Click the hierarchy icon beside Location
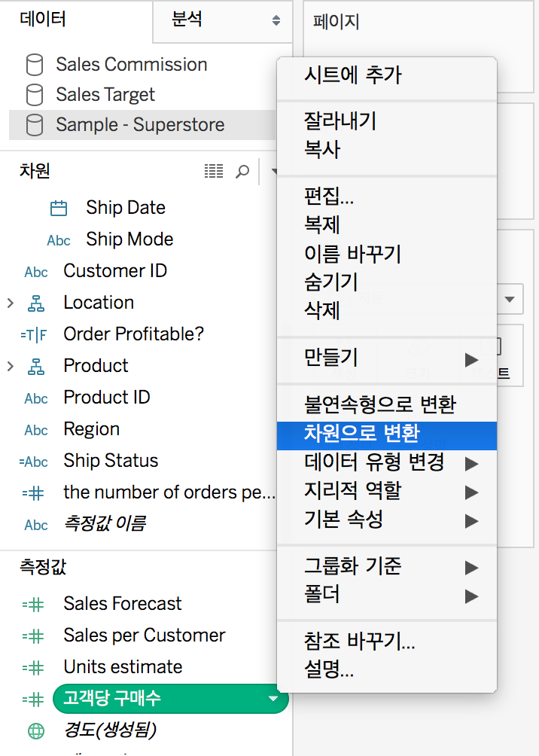 click(36, 303)
